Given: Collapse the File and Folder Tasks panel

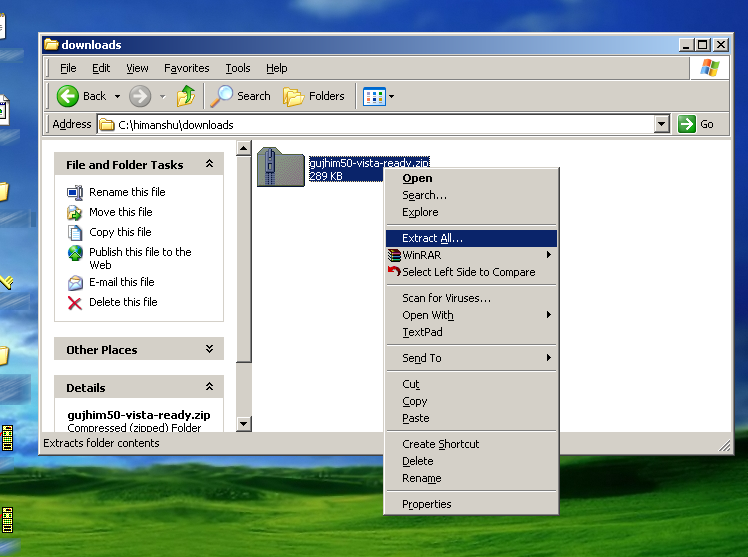Looking at the screenshot, I should click(x=209, y=164).
